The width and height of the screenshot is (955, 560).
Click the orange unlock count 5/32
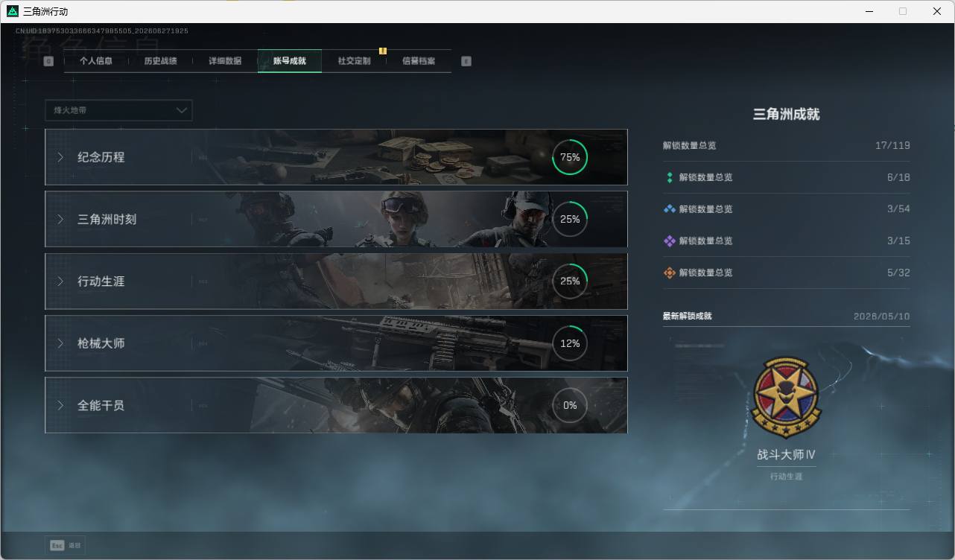(x=898, y=273)
